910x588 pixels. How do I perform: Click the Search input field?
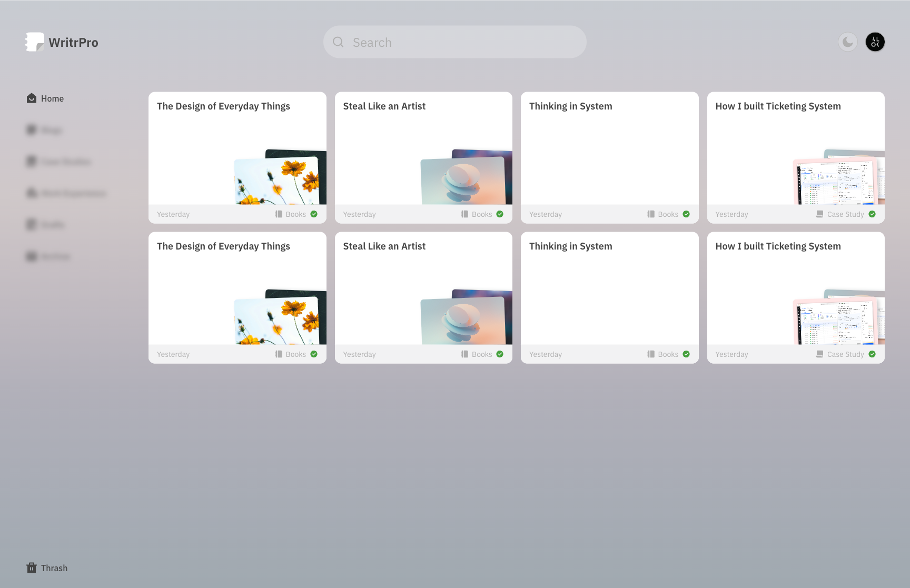tap(455, 42)
